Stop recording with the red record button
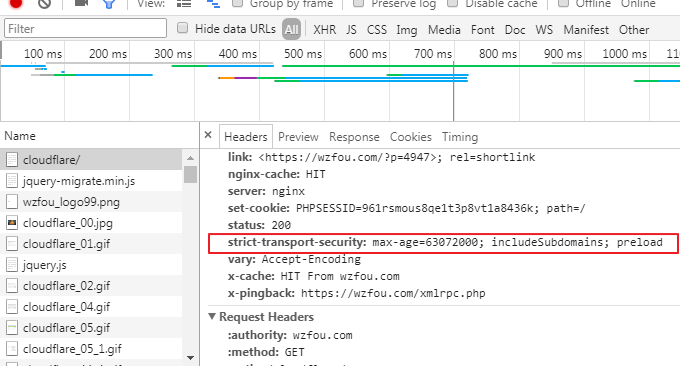The height and width of the screenshot is (366, 680). coord(16,3)
